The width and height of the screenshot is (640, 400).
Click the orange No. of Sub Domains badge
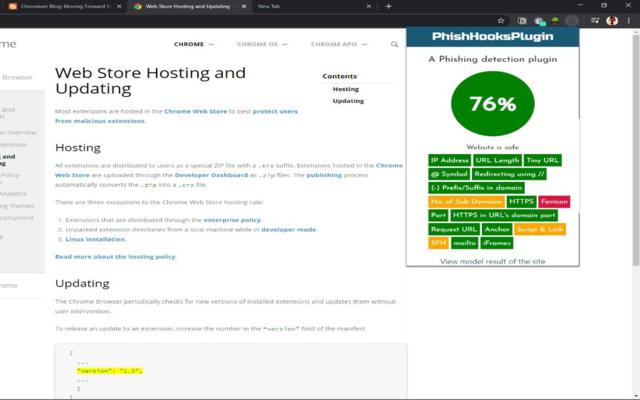click(466, 202)
